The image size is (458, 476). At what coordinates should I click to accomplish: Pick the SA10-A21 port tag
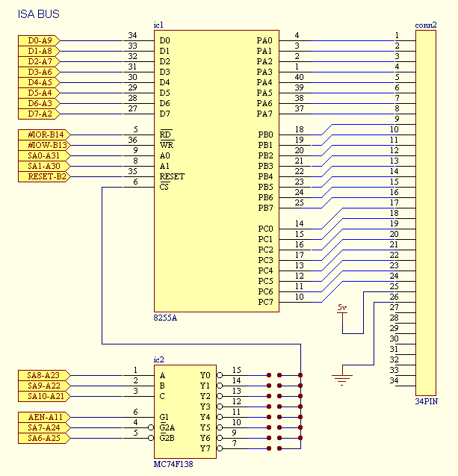[x=44, y=397]
